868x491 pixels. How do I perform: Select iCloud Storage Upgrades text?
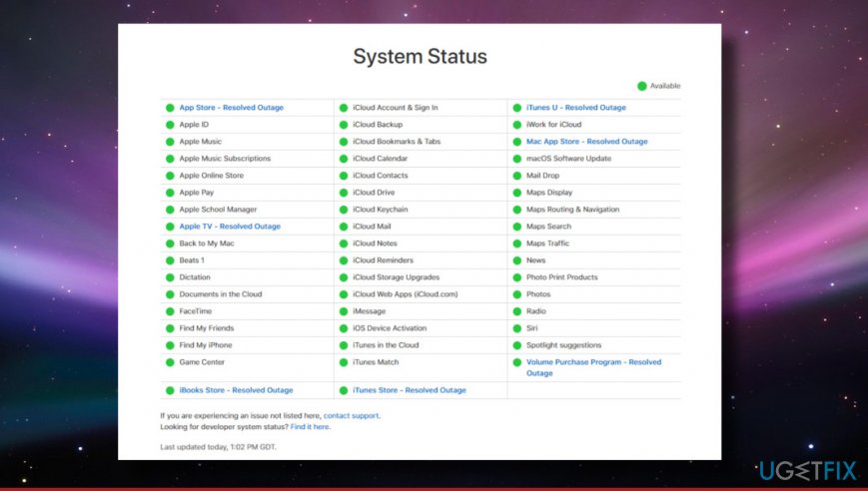coord(397,277)
